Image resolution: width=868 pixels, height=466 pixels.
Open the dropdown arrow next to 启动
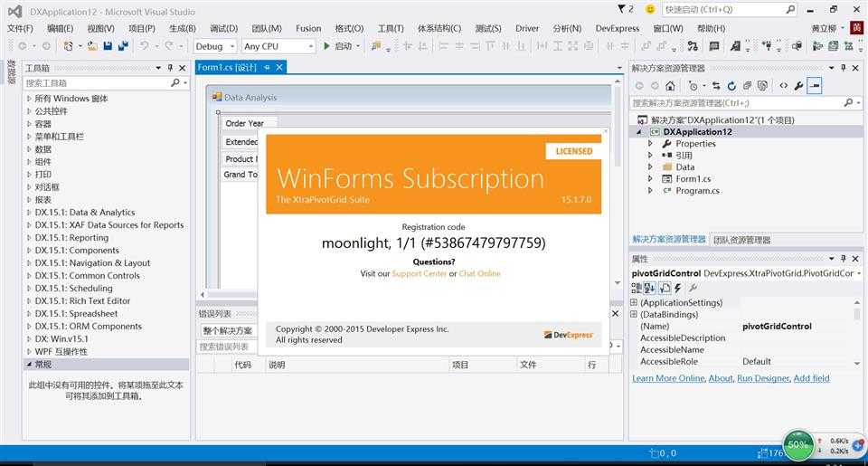358,46
